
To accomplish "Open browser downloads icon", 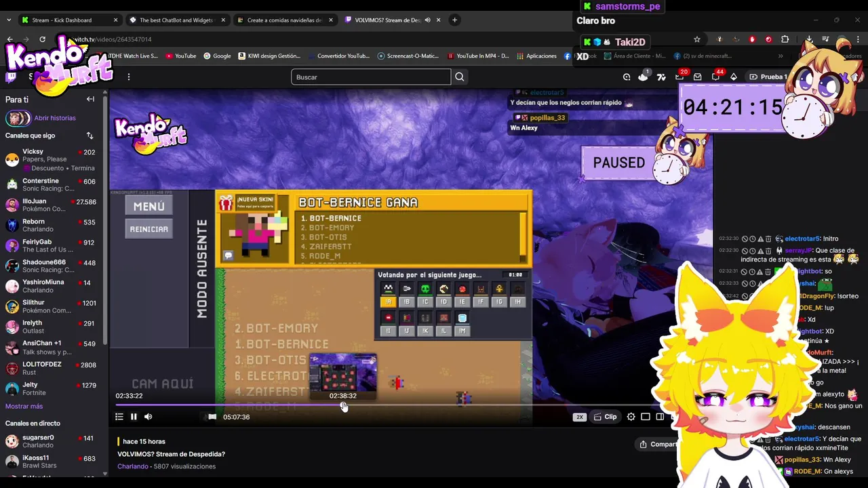I will [809, 39].
